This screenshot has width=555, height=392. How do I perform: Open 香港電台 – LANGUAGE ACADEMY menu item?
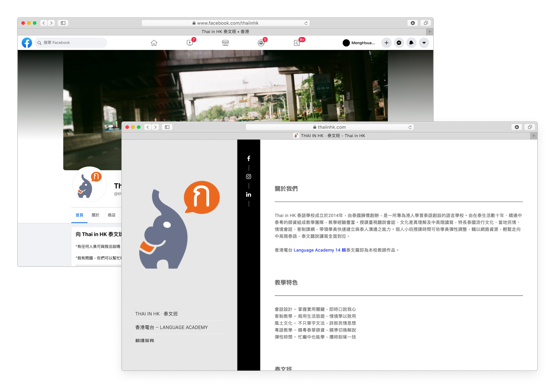pos(171,327)
